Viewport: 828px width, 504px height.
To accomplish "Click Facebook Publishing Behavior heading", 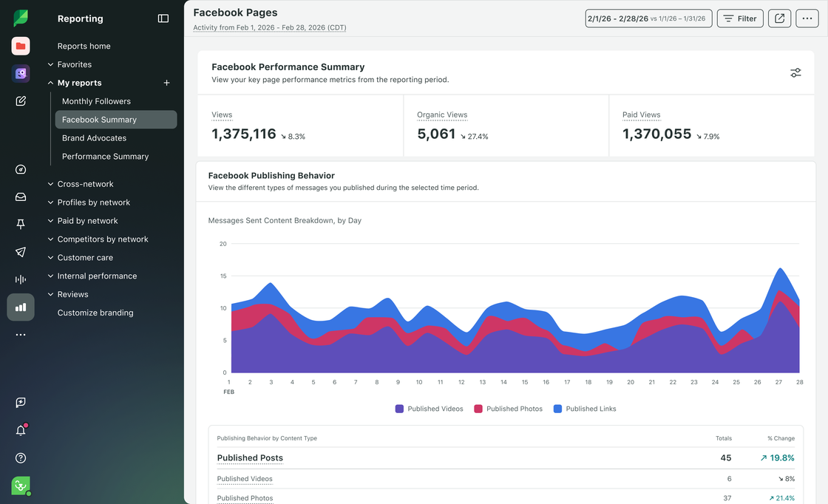I will [271, 176].
